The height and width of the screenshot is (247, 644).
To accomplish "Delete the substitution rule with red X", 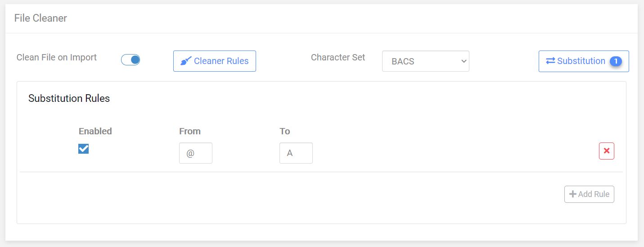I will 606,151.
